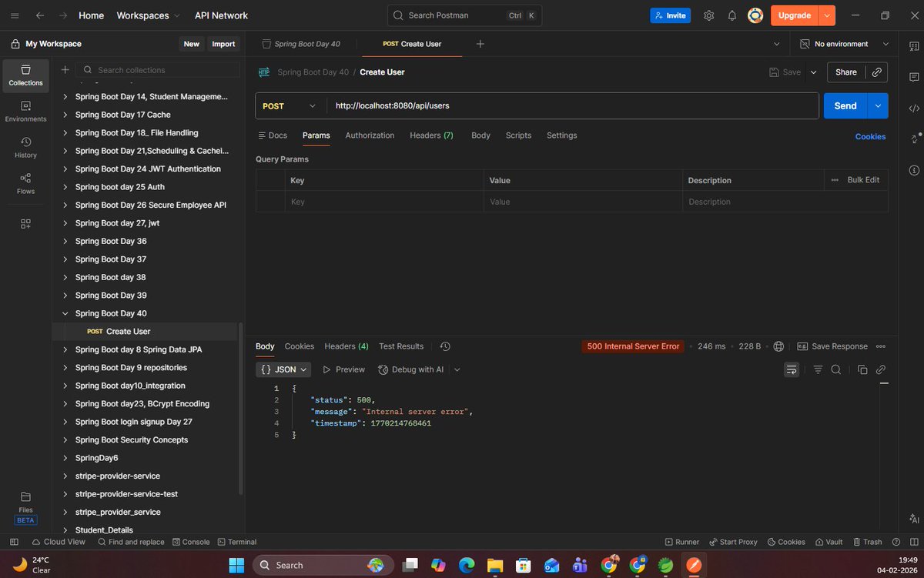This screenshot has width=924, height=578.
Task: Open the Environments sidebar panel
Action: 25,112
